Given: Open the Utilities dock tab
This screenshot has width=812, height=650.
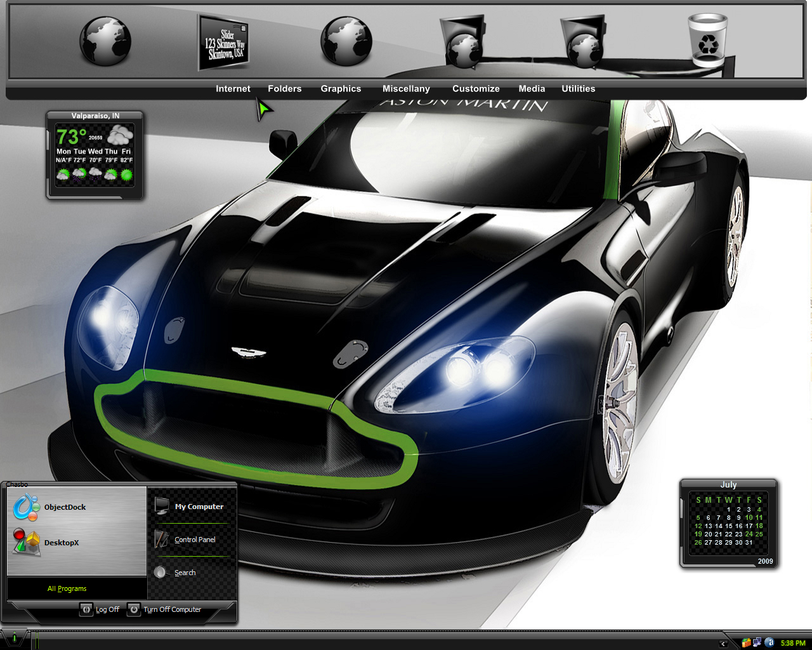Looking at the screenshot, I should coord(579,89).
